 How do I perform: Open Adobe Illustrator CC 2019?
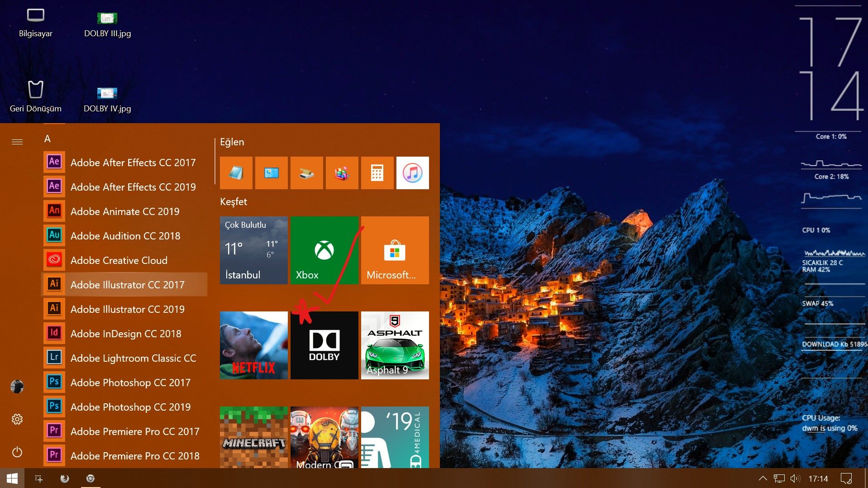pyautogui.click(x=124, y=309)
